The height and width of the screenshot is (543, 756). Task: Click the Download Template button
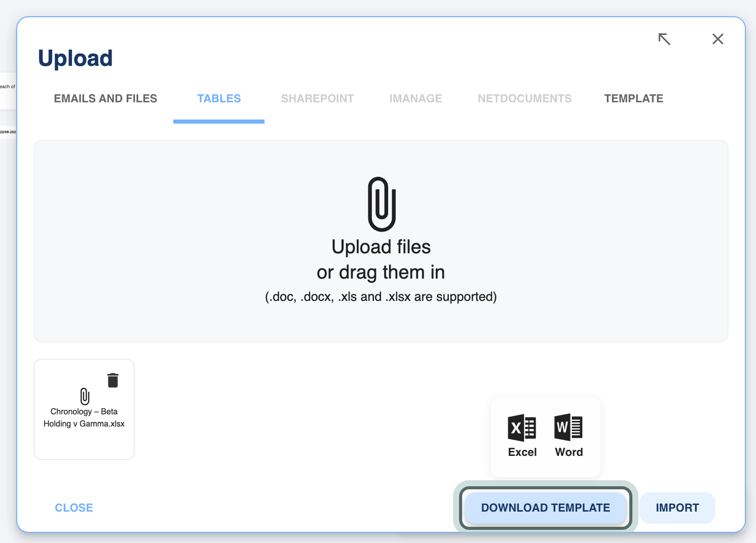click(546, 508)
